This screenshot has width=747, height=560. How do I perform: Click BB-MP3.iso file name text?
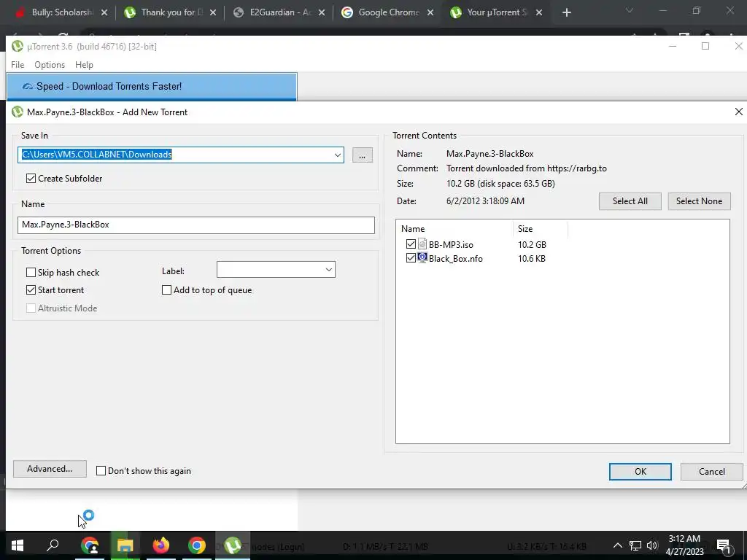[451, 245]
